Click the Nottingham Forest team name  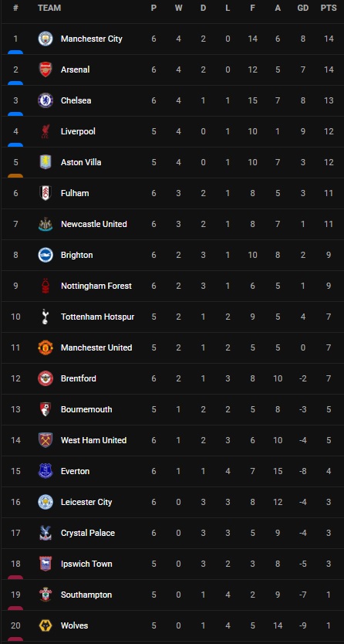coord(96,286)
